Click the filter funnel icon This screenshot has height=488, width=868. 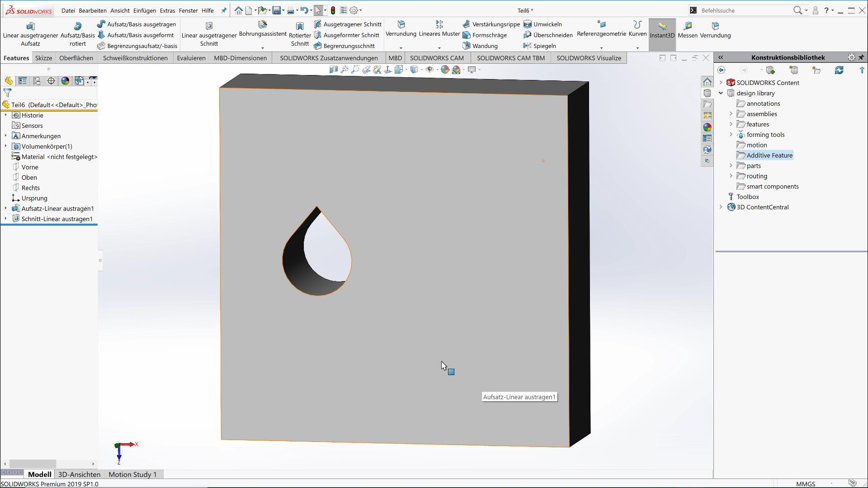coord(7,93)
